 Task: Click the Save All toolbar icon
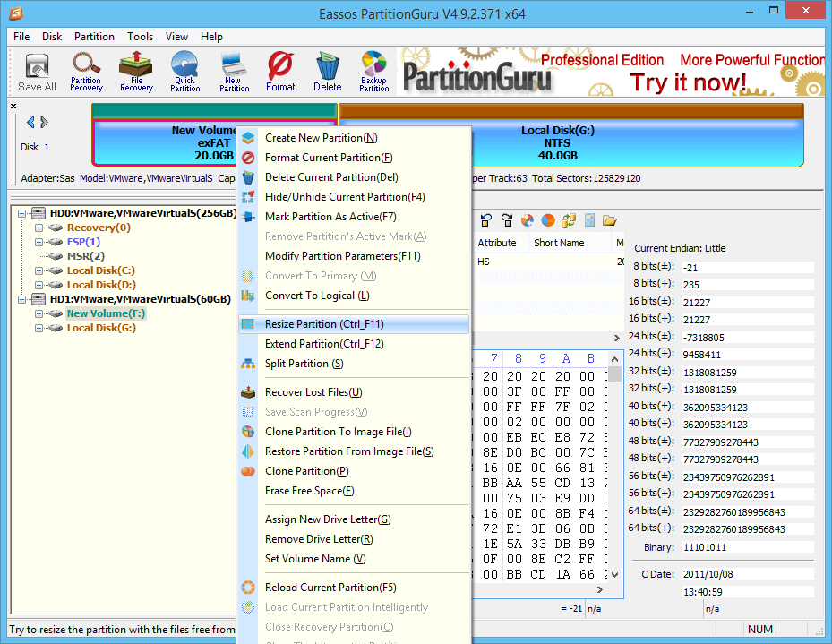[x=37, y=73]
